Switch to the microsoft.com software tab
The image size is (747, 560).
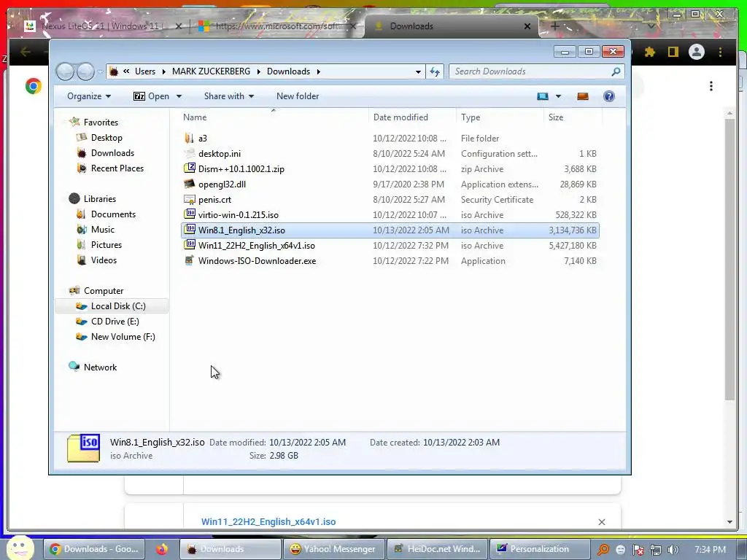[276, 26]
